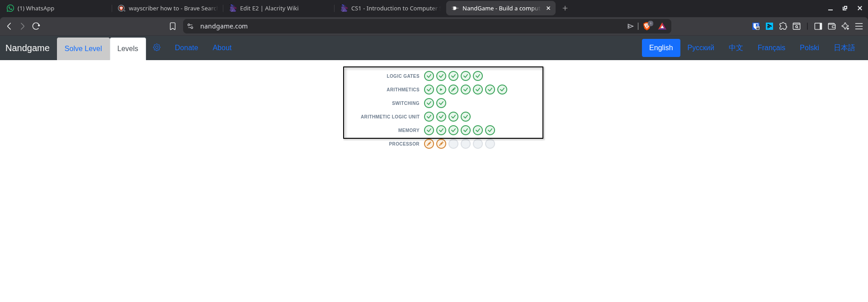
Task: Open the first Processor level in orange
Action: point(429,144)
